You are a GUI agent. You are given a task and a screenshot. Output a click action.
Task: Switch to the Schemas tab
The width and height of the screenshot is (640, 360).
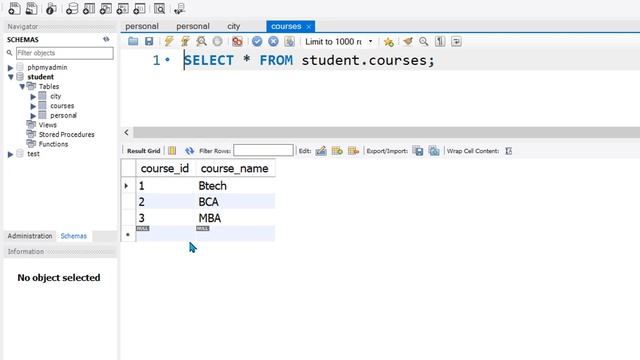click(x=73, y=236)
